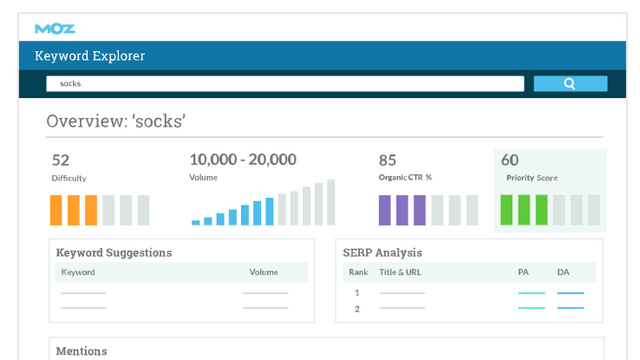This screenshot has height=360, width=640.
Task: Open the Mentions panel heading
Action: pos(82,351)
